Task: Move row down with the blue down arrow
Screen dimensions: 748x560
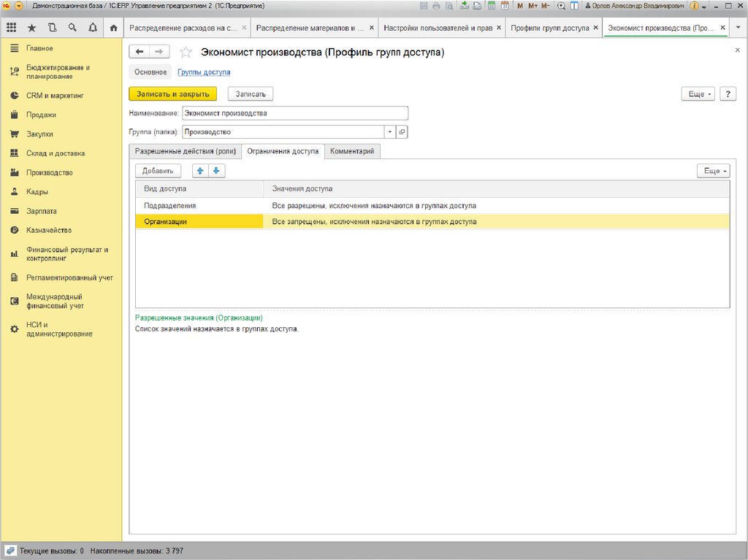Action: pos(216,171)
